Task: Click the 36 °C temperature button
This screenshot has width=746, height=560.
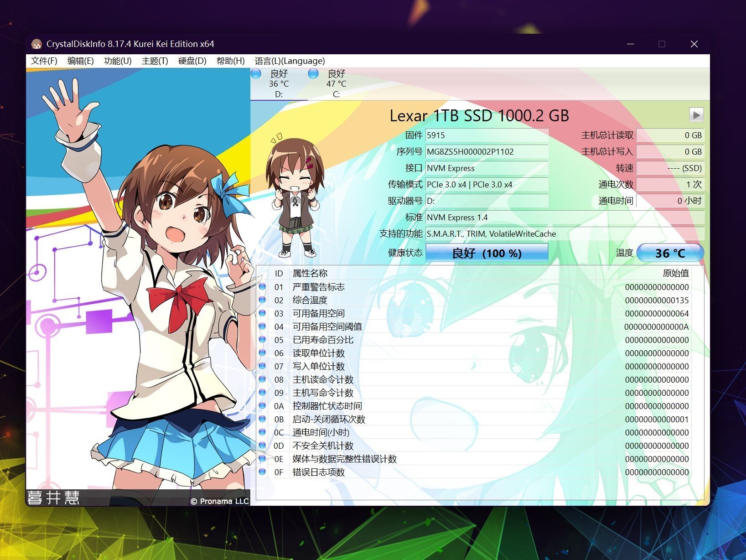Action: coord(669,253)
